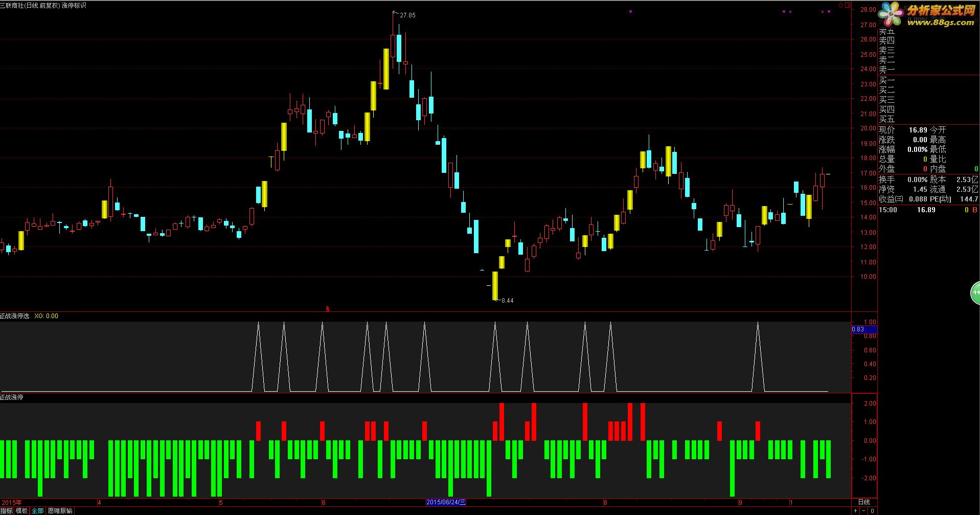Click the 2015年 year label
The image size is (980, 515).
click(x=11, y=502)
